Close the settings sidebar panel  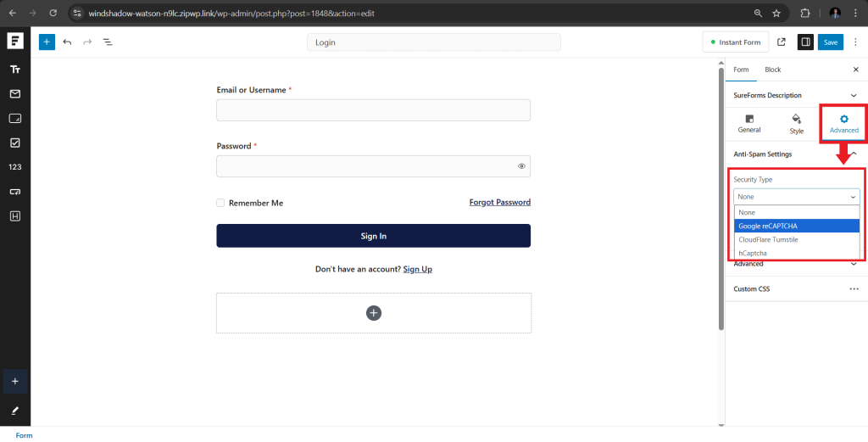(x=855, y=70)
